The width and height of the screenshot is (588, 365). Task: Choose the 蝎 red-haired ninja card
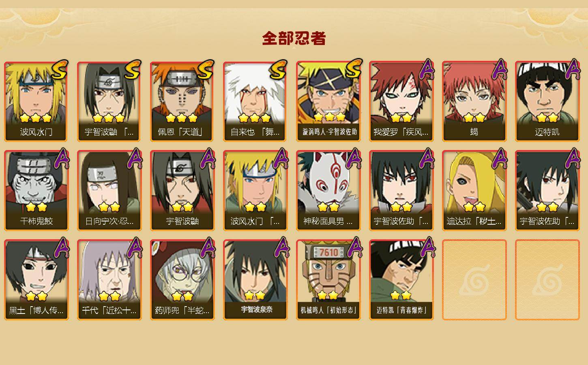[x=474, y=101]
